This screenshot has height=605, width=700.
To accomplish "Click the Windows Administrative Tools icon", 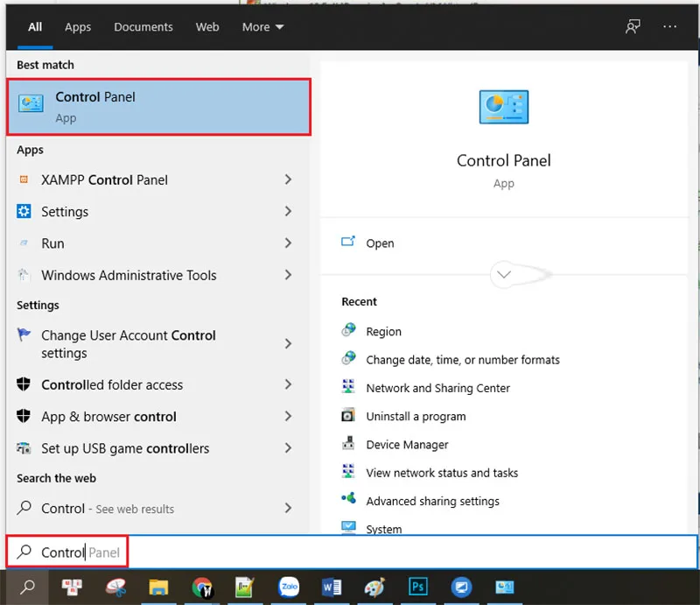I will coord(24,275).
